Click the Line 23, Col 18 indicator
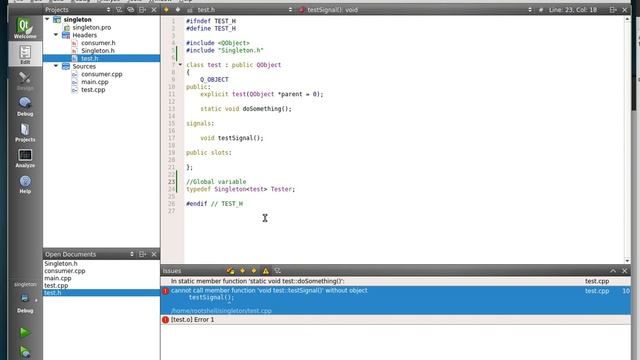Screen dimensions: 640x360 [x=573, y=9]
